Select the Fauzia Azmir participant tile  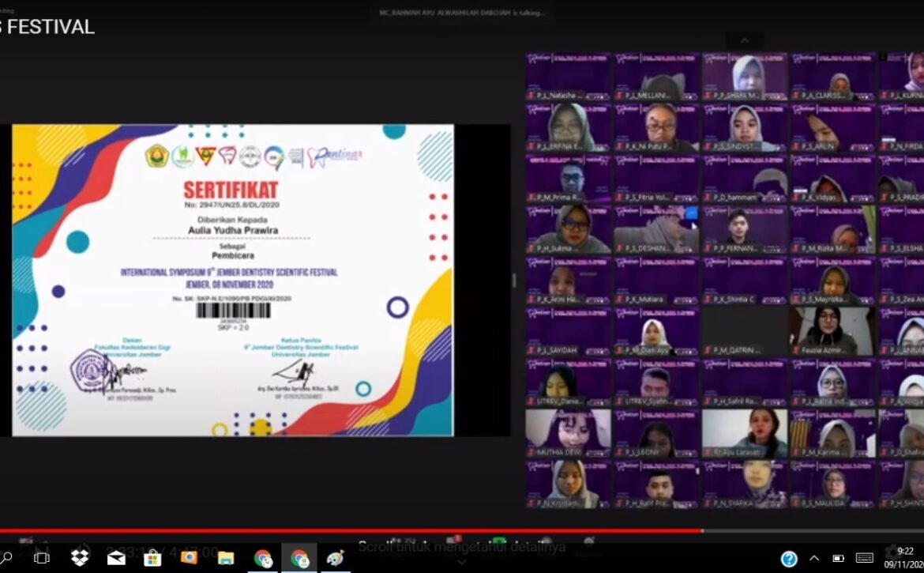pos(833,332)
